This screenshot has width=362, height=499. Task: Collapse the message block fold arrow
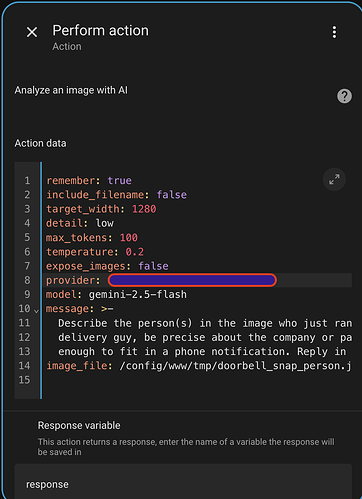(37, 311)
